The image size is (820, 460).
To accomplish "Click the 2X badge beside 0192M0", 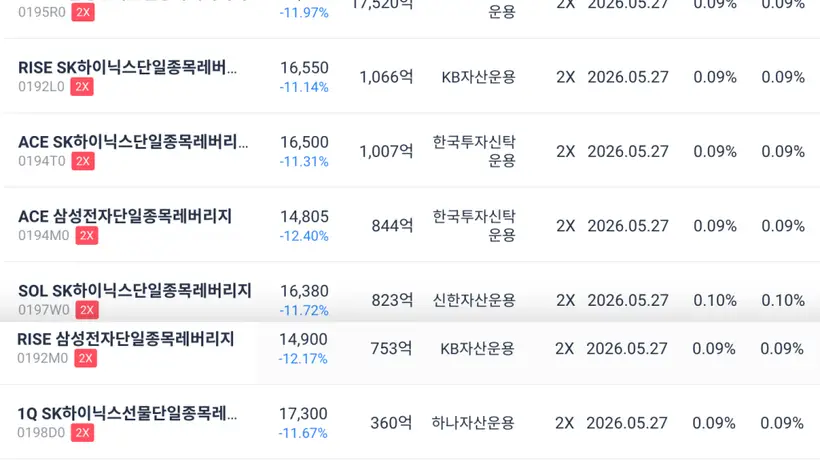I will coord(85,358).
